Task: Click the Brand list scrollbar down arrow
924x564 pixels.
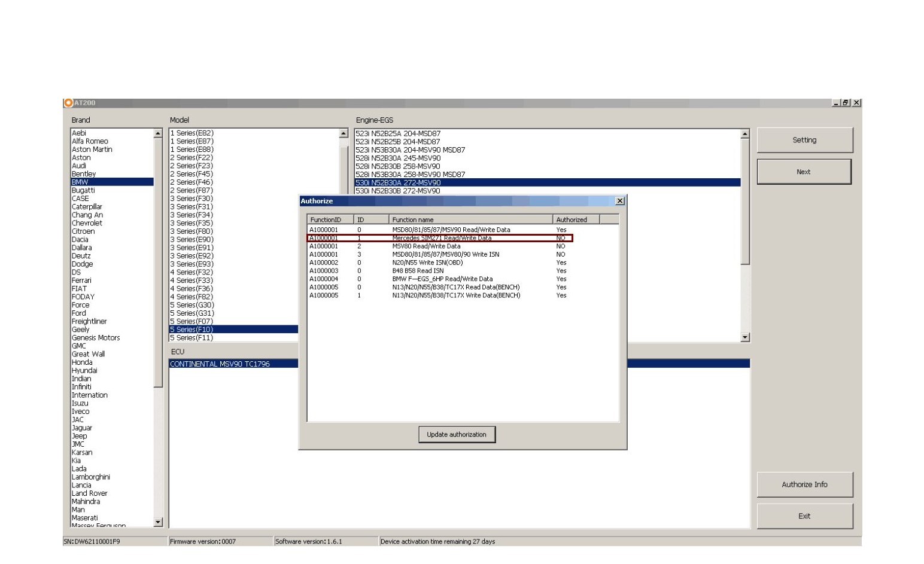Action: tap(159, 523)
